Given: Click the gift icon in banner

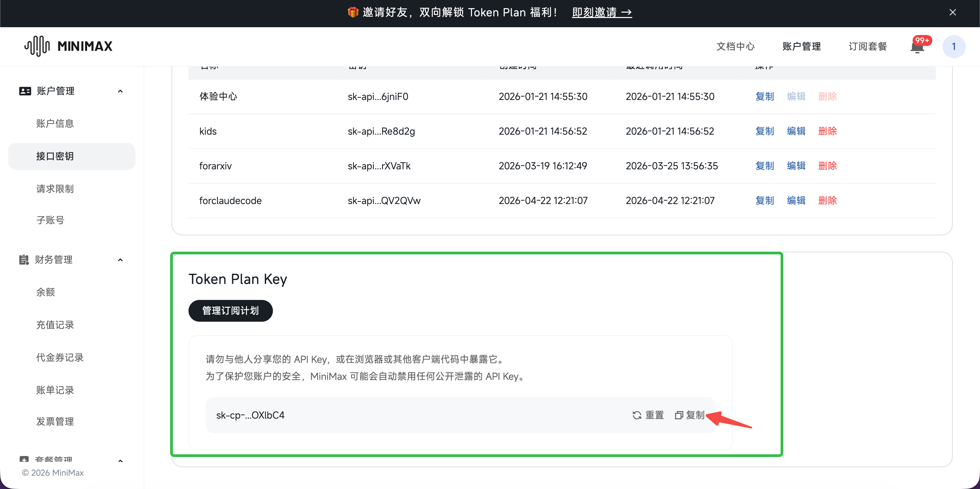Looking at the screenshot, I should [353, 12].
